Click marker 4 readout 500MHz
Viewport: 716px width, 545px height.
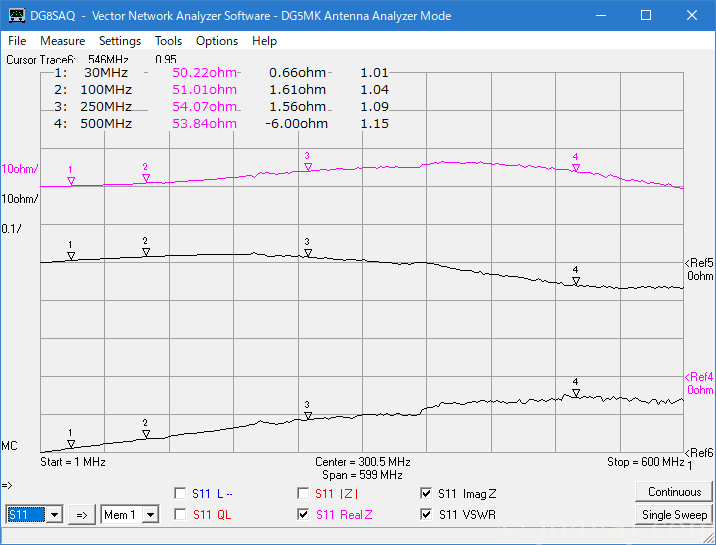pos(106,123)
